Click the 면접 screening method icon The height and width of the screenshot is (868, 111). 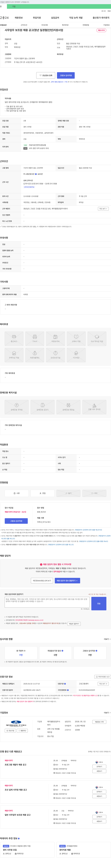(x=43, y=493)
